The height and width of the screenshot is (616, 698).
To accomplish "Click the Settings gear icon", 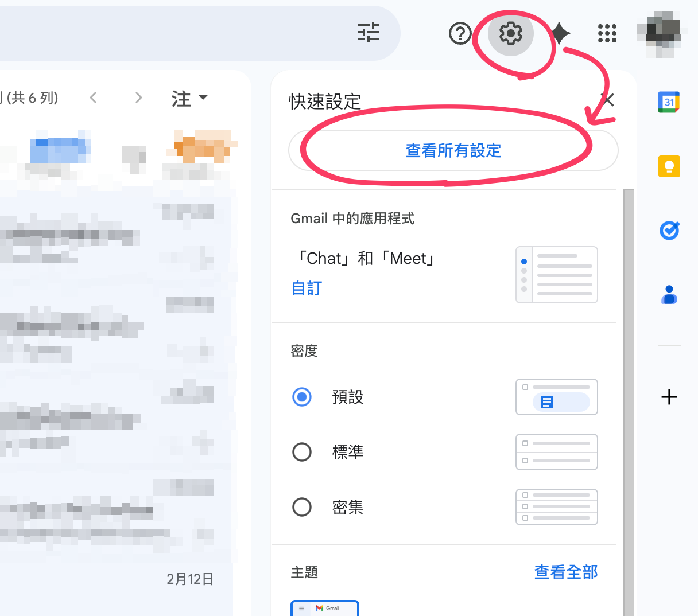I will (510, 34).
